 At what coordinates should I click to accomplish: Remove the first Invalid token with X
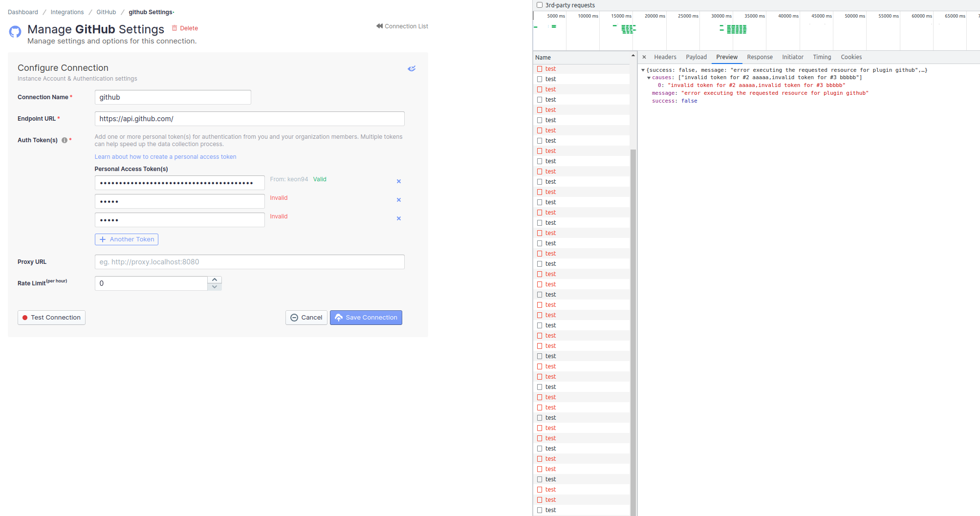[x=399, y=200]
